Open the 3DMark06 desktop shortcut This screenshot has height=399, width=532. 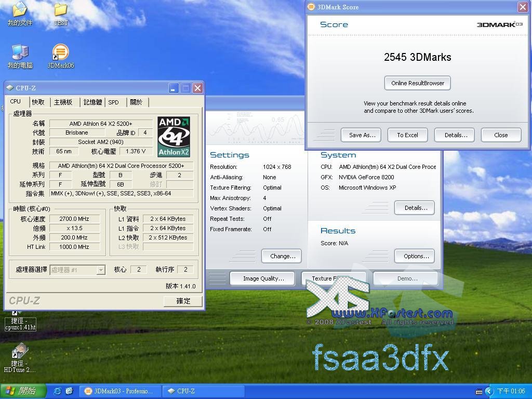click(60, 53)
